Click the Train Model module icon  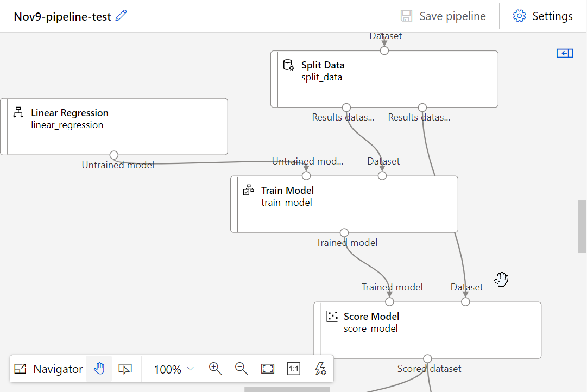click(248, 191)
